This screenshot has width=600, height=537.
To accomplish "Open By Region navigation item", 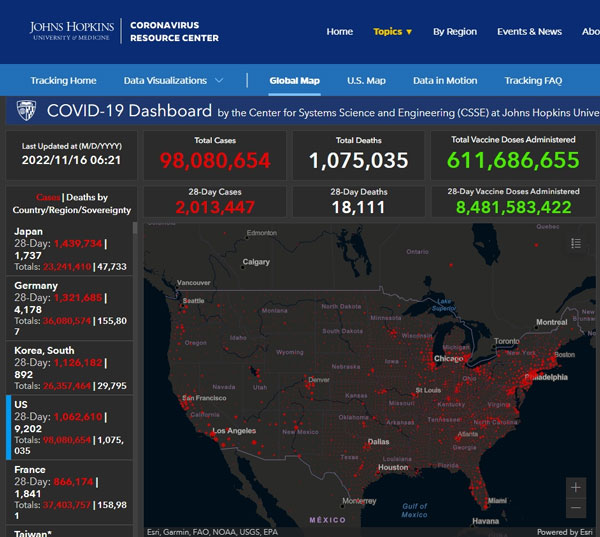I will [x=455, y=31].
